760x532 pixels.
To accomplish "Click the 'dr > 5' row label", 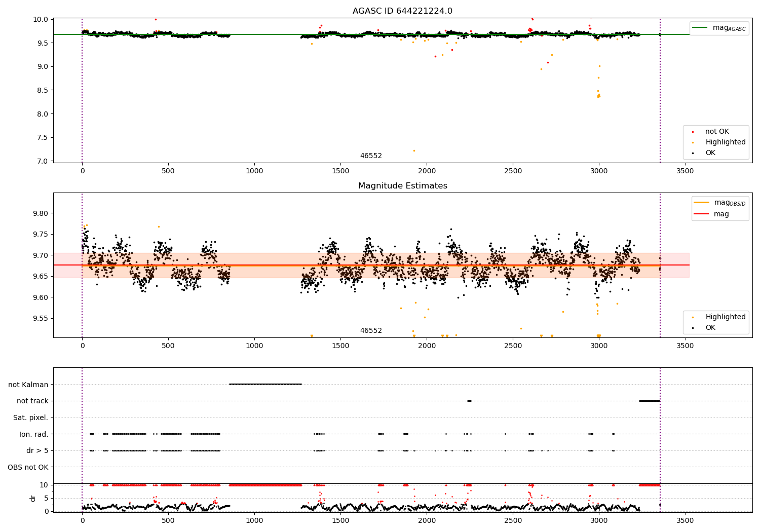I will click(x=37, y=450).
